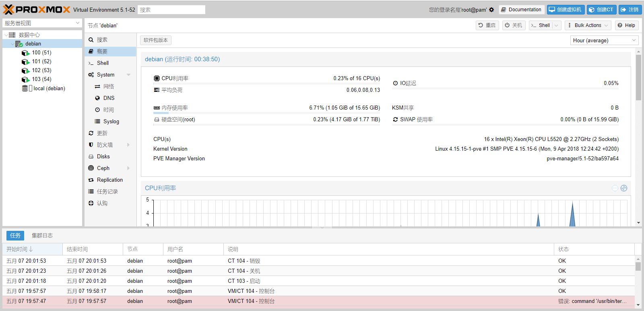Open the Hour (average) timeframe dropdown
This screenshot has width=644, height=311.
604,40
